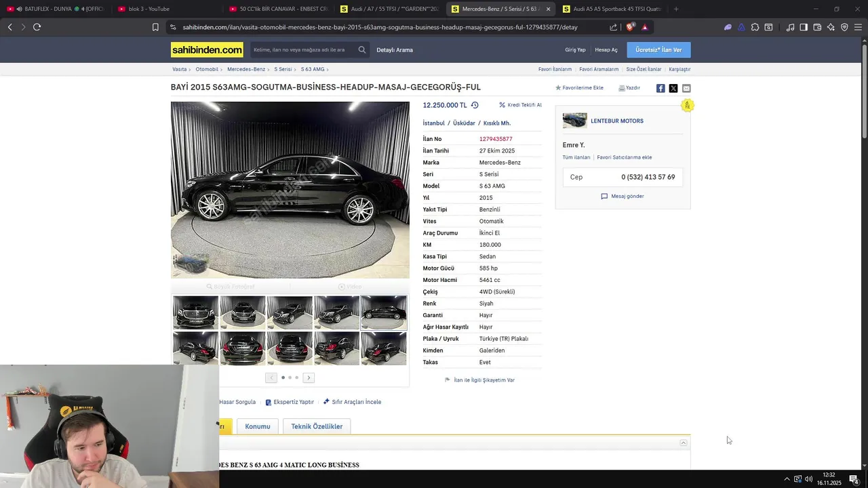868x488 pixels.
Task: Open the Konumu tab
Action: (x=258, y=426)
